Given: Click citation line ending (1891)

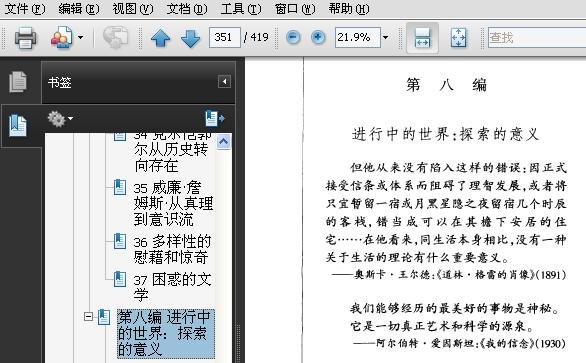Looking at the screenshot, I should click(x=449, y=275).
